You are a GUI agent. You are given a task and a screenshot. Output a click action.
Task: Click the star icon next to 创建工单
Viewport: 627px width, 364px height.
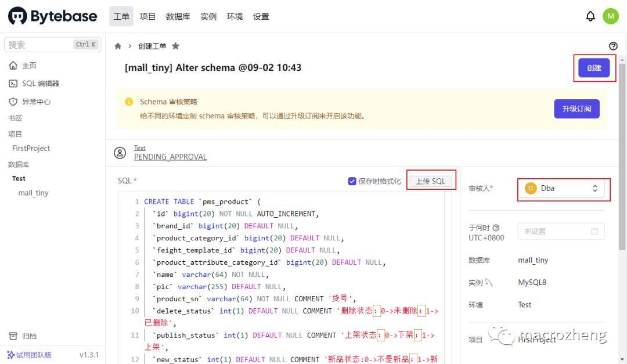pyautogui.click(x=176, y=46)
